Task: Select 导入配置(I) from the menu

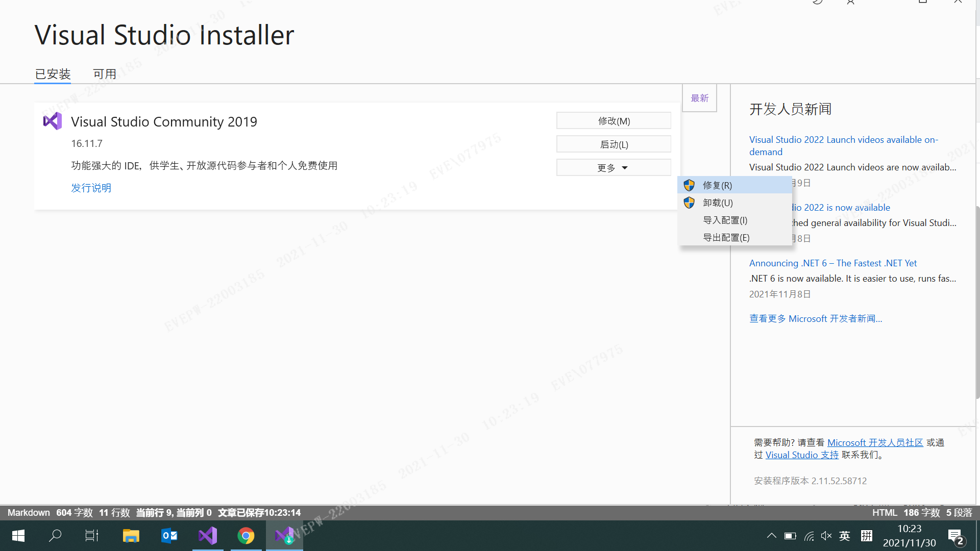Action: pos(725,220)
